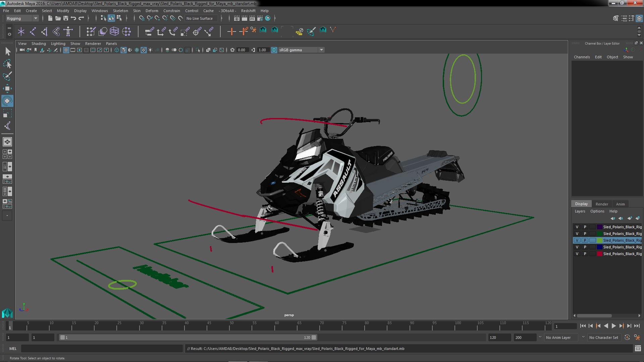
Task: Expand the sRGB gamma color dropdown
Action: click(x=322, y=50)
